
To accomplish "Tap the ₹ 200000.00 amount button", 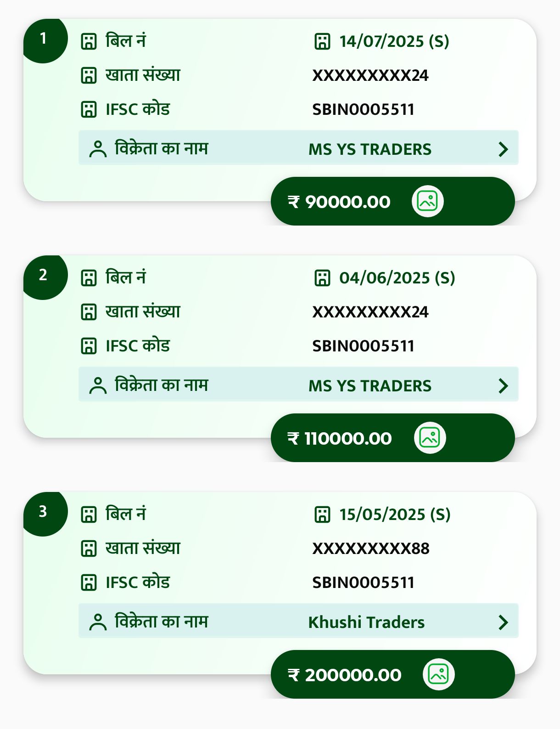I will click(345, 675).
